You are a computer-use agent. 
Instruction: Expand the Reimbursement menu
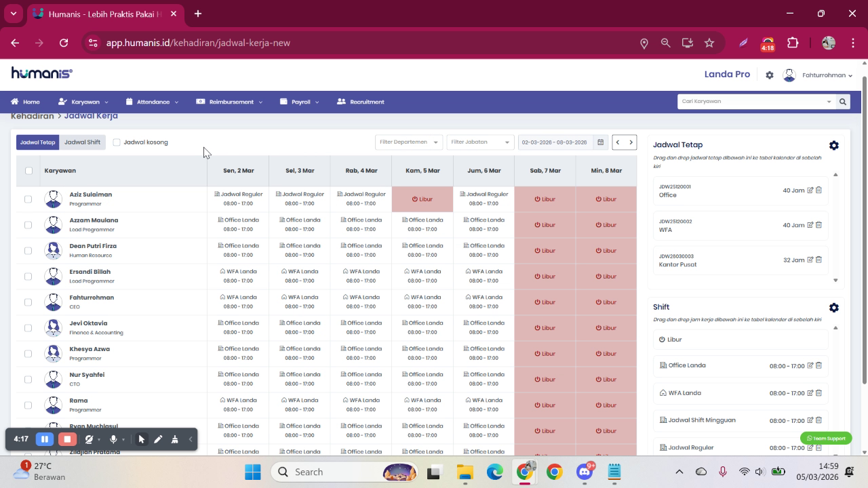click(x=229, y=102)
